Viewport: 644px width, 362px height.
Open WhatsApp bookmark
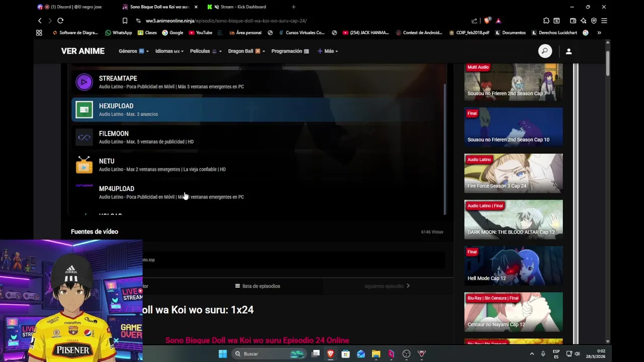click(119, 33)
